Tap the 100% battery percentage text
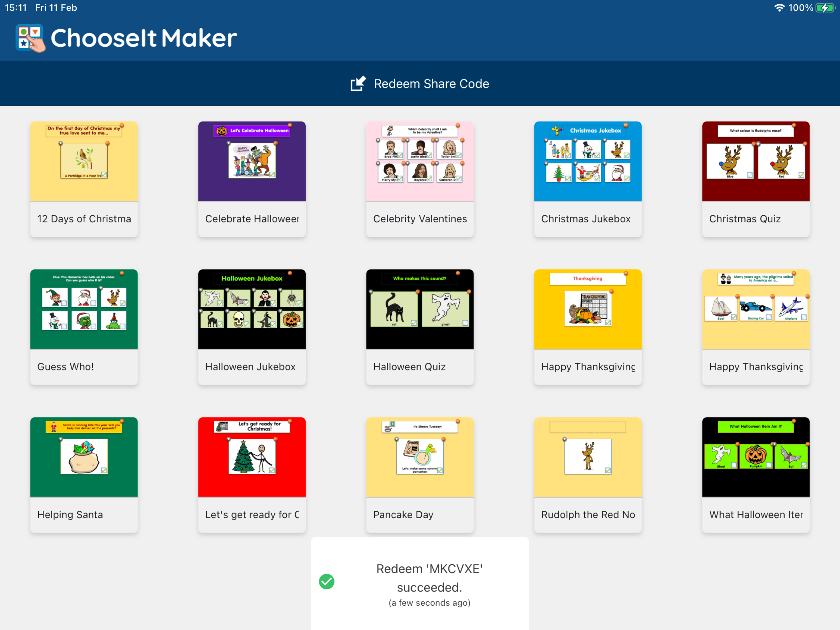840x630 pixels. [801, 8]
